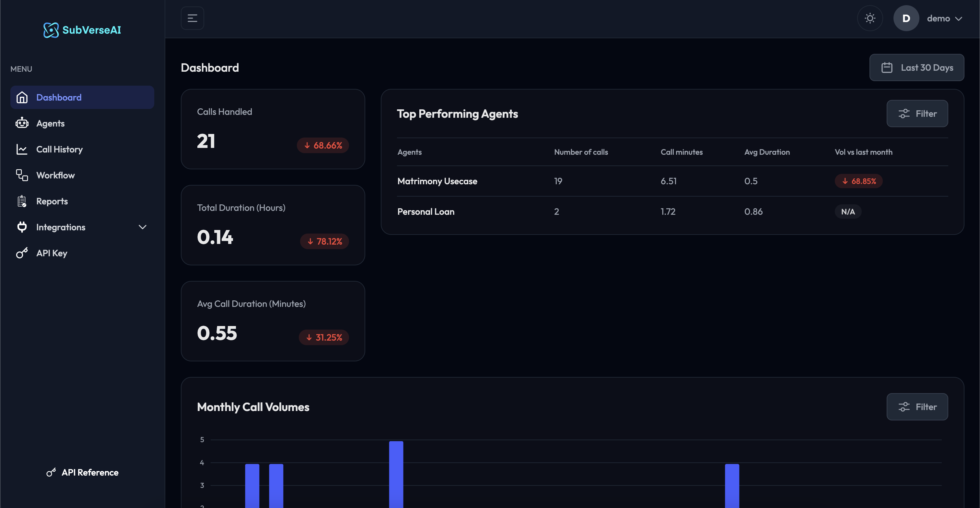The width and height of the screenshot is (980, 508).
Task: Toggle light/dark theme with sun icon
Action: (870, 18)
